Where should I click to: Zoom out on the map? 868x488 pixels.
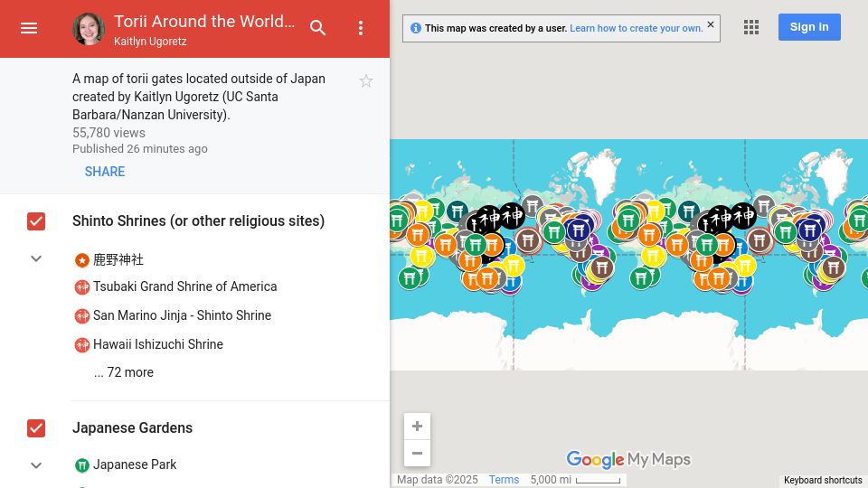[418, 453]
